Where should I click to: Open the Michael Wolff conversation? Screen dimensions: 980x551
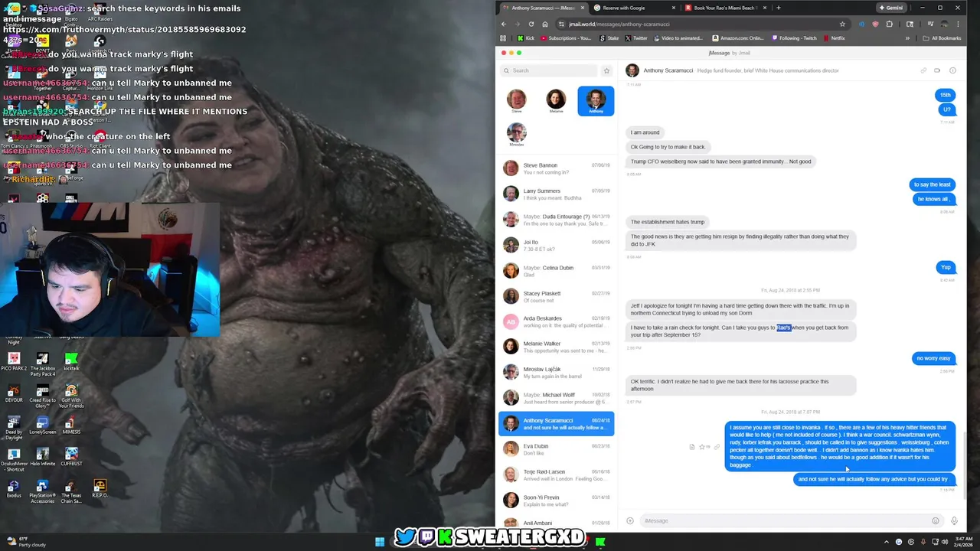[x=557, y=398]
